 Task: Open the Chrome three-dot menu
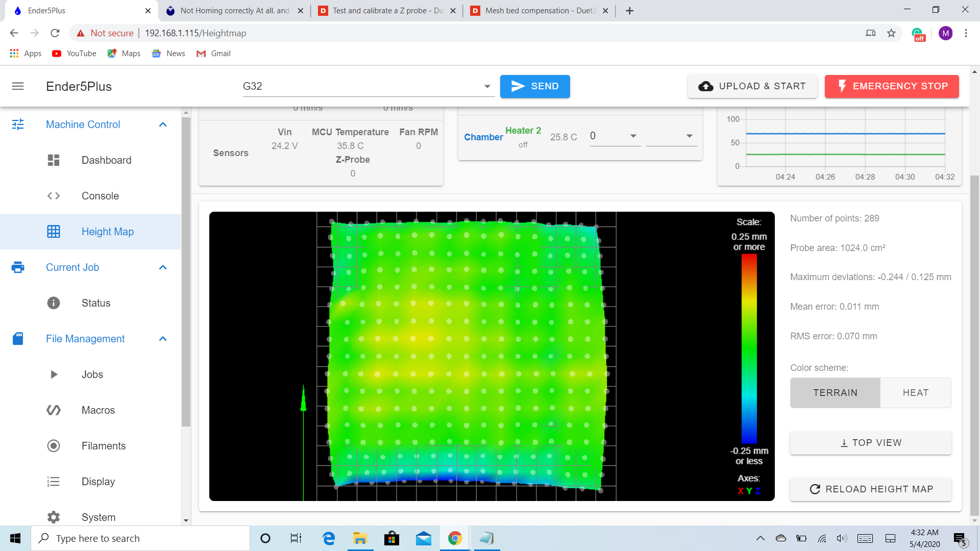point(966,33)
